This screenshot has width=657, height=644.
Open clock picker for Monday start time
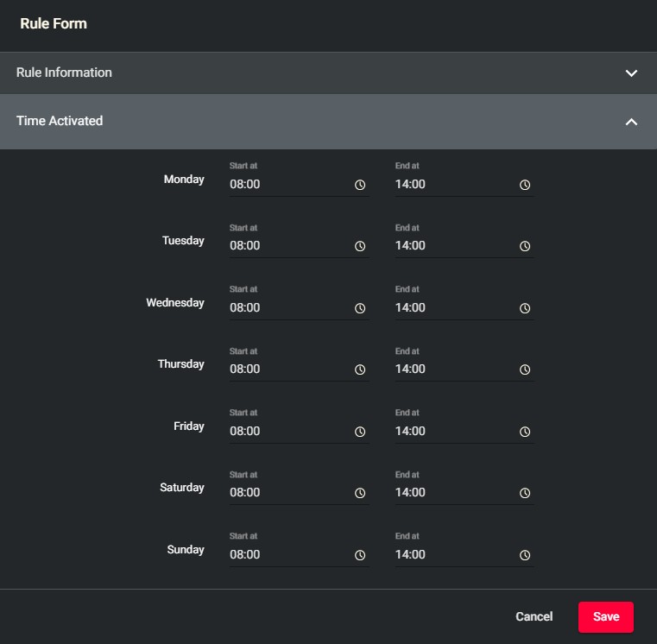[360, 185]
